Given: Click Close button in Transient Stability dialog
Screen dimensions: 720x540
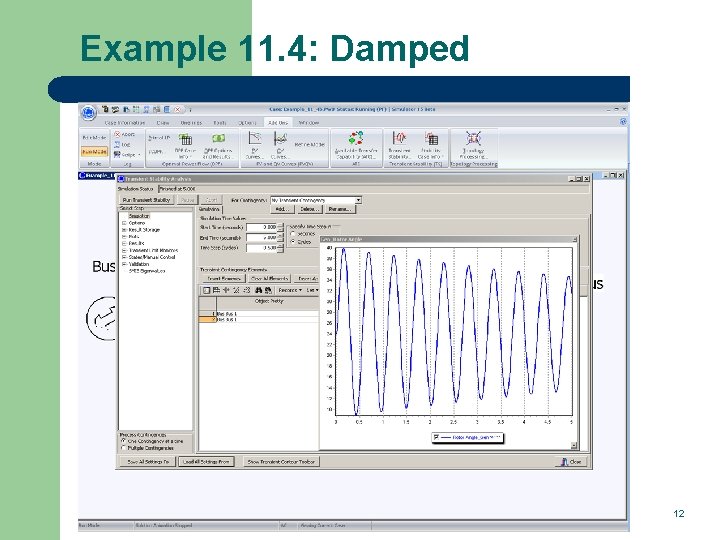Looking at the screenshot, I should pos(571,461).
